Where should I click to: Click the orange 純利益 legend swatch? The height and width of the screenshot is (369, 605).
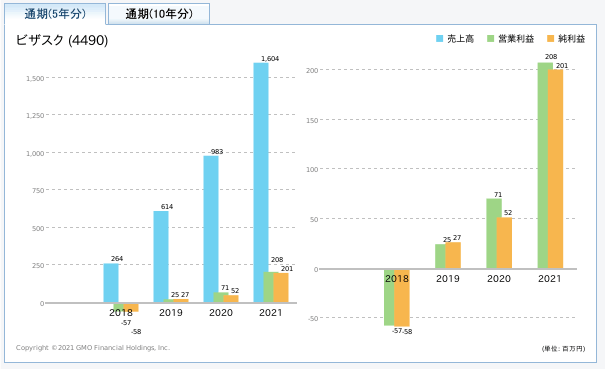(551, 39)
